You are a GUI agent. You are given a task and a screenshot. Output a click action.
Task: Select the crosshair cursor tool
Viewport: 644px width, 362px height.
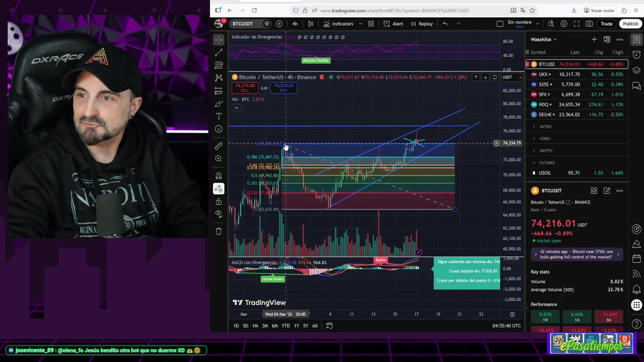pyautogui.click(x=218, y=39)
